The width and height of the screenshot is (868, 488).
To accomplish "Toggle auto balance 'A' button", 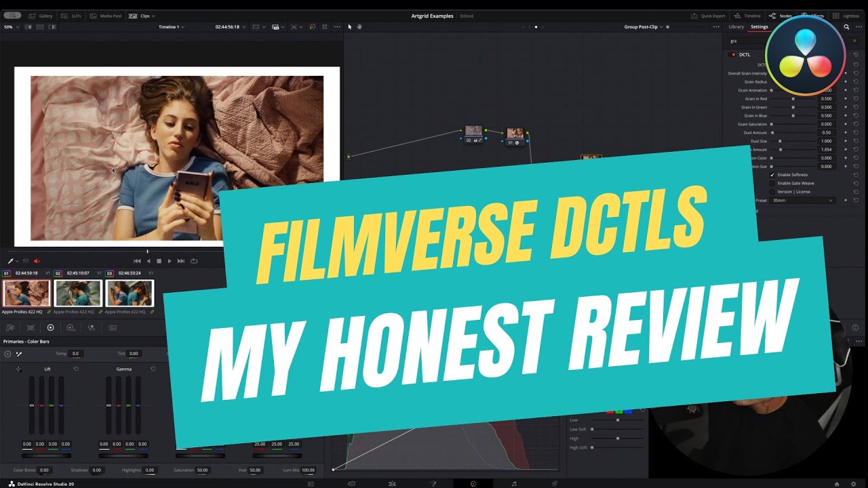I will tap(8, 354).
